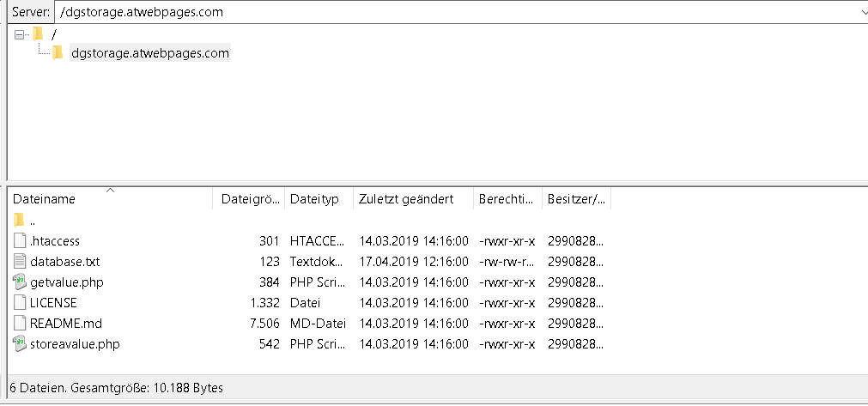Click the README.md file icon

click(20, 323)
